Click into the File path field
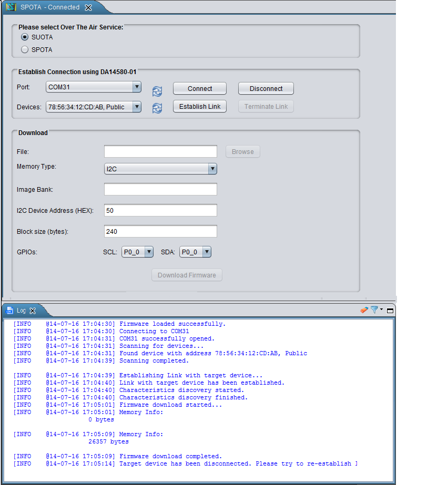This screenshot has width=448, height=485. 160,151
